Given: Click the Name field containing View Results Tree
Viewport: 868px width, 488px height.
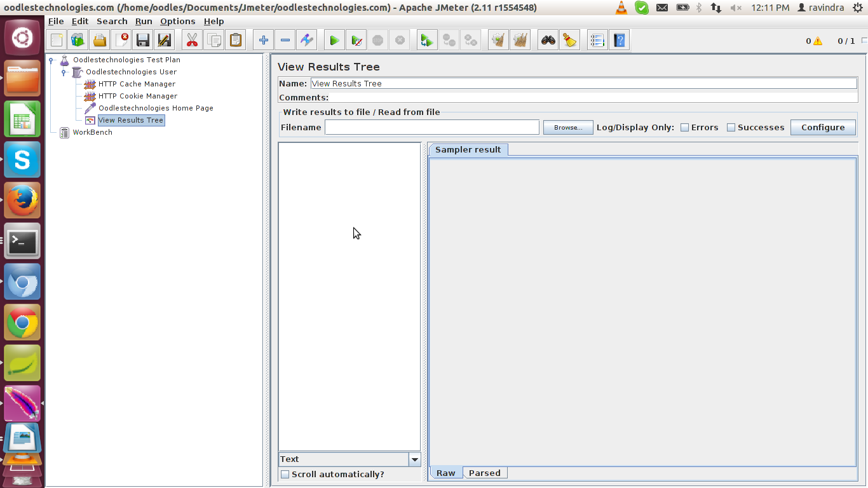Looking at the screenshot, I should coord(583,83).
